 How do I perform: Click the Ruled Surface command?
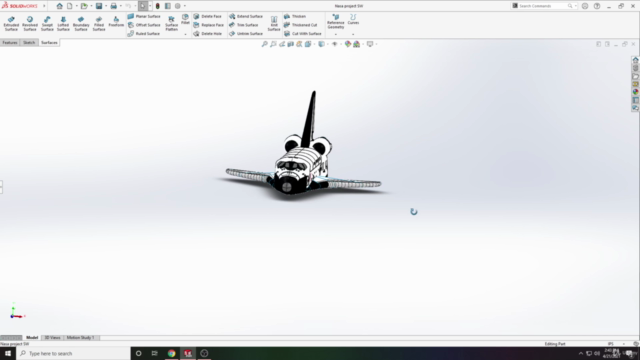click(x=143, y=33)
